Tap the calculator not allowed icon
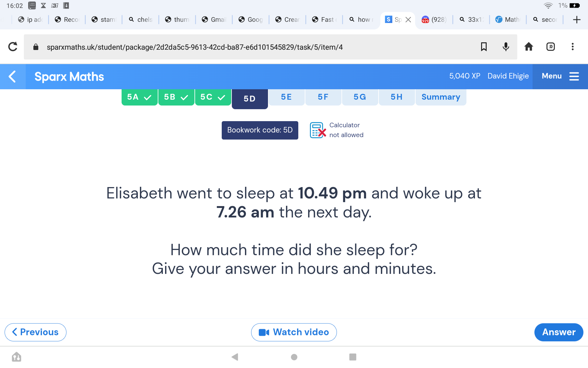588x368 pixels. point(318,130)
